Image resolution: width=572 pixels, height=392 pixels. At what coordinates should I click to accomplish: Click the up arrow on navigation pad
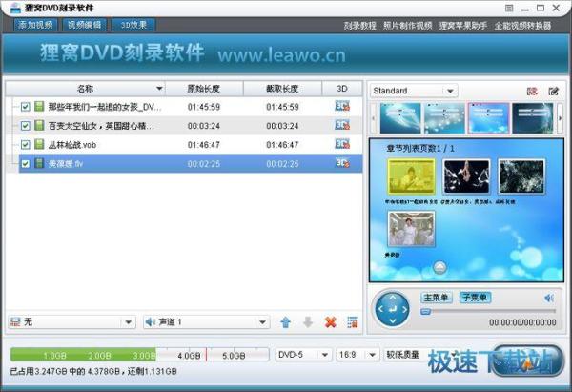(x=392, y=298)
